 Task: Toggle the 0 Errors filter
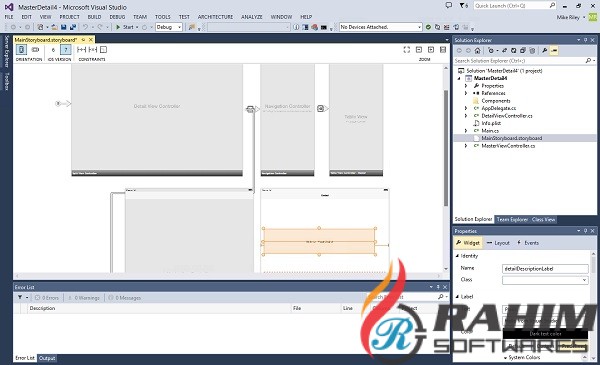[47, 298]
